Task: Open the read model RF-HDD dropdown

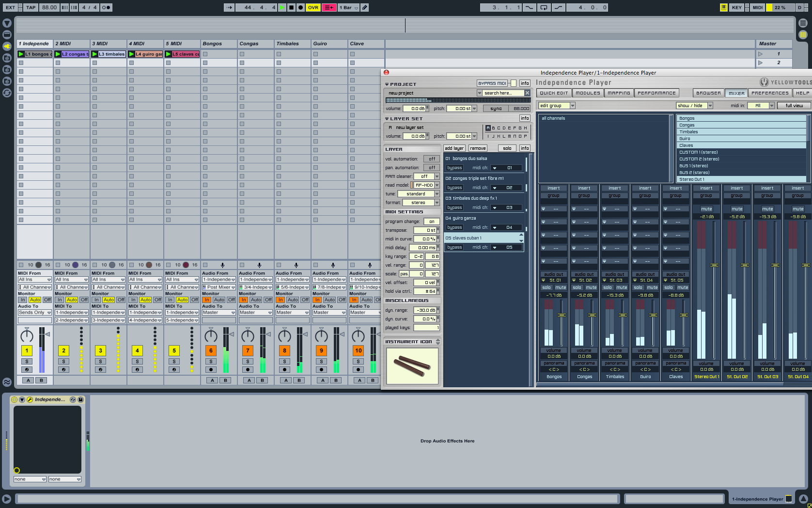Action: 437,185
